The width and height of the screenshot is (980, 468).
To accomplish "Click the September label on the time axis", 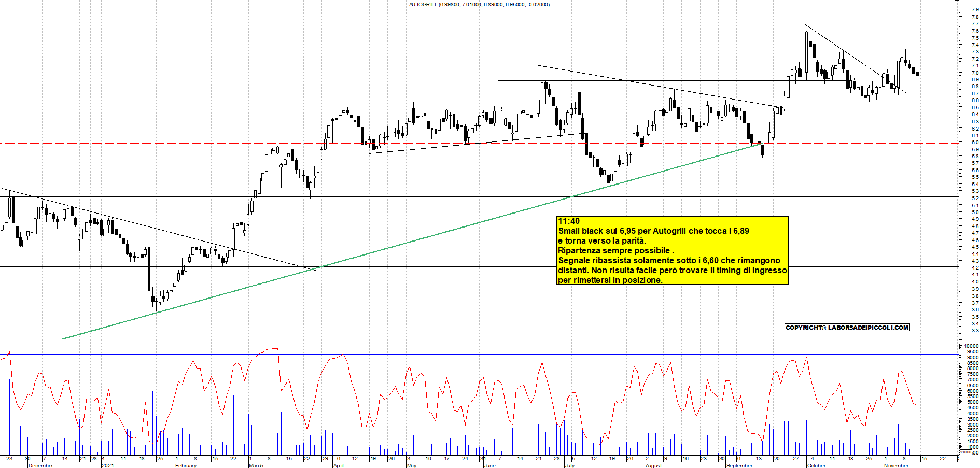I will coord(739,465).
